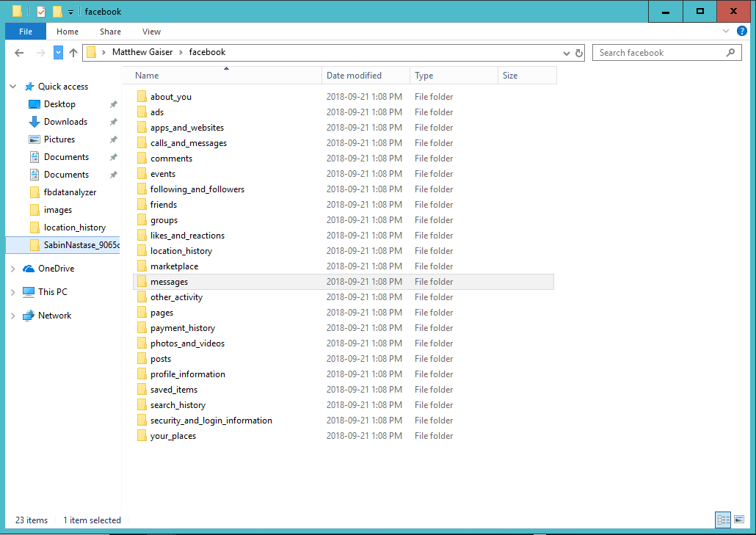Switch to the Share ribbon tab
The image size is (756, 535).
110,32
